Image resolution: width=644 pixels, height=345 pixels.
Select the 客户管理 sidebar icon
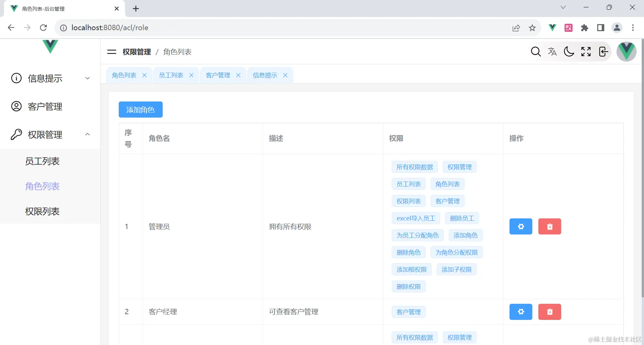pyautogui.click(x=16, y=106)
